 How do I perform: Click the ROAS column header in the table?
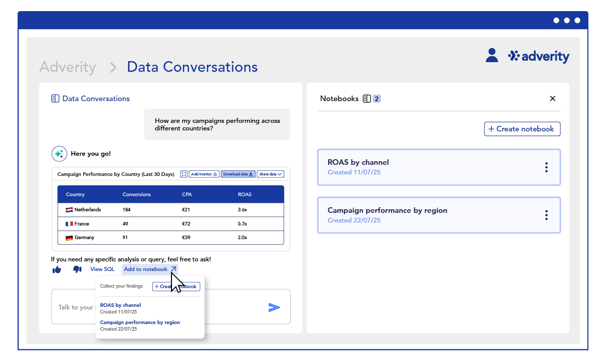[244, 195]
